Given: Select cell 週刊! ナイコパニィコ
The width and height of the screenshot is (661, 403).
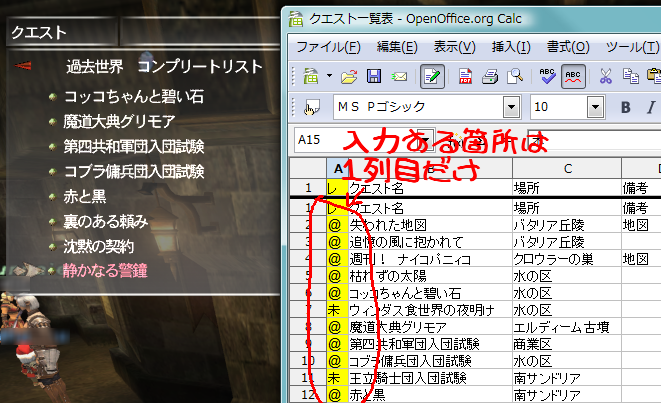Looking at the screenshot, I should (x=430, y=259).
